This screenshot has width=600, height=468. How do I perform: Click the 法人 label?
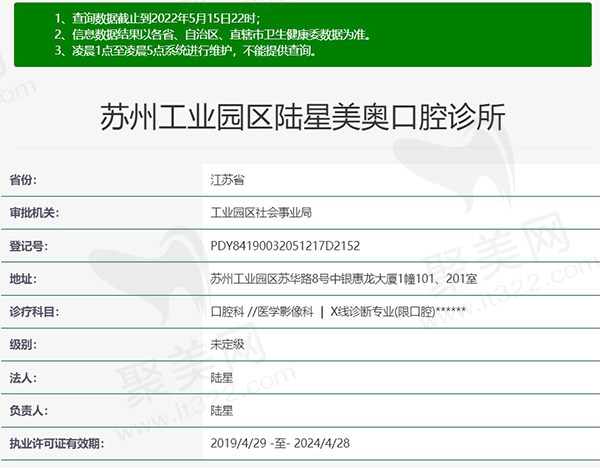tap(23, 378)
